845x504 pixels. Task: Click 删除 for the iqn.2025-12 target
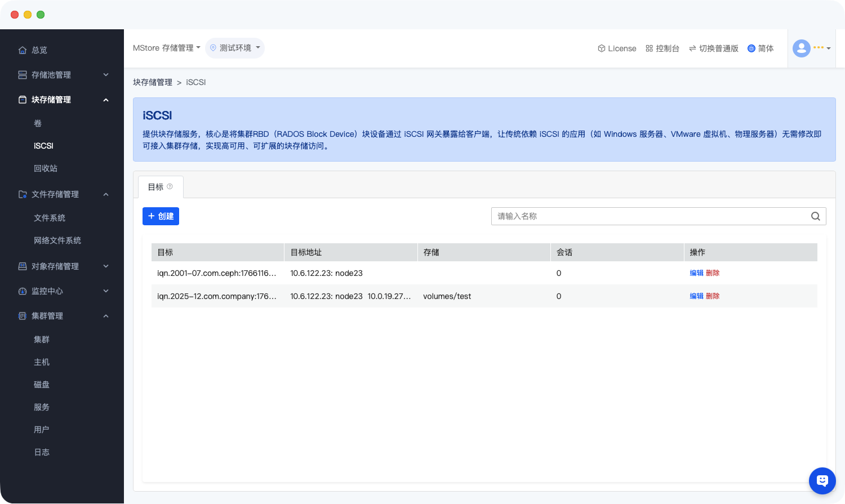pyautogui.click(x=713, y=296)
